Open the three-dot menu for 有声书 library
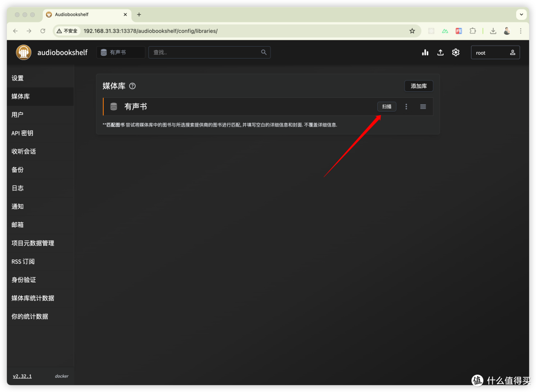The image size is (536, 392). [x=406, y=107]
